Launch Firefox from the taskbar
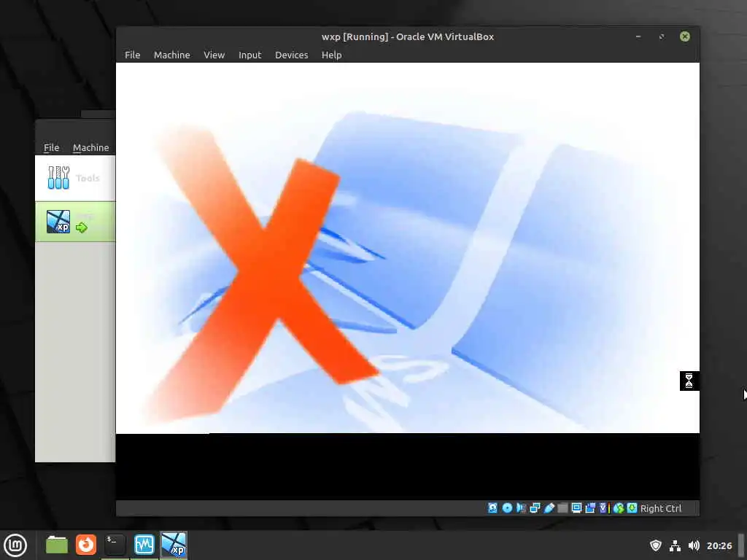747x560 pixels. point(86,545)
